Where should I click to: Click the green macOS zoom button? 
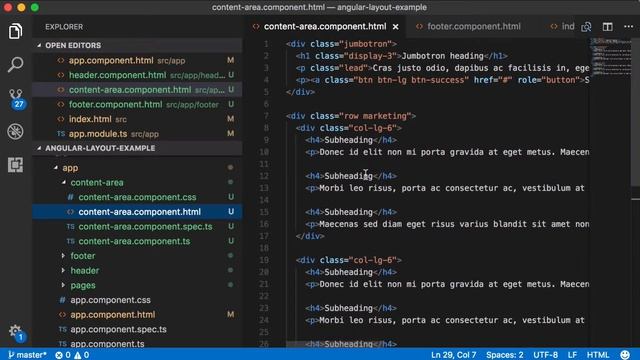(35, 7)
